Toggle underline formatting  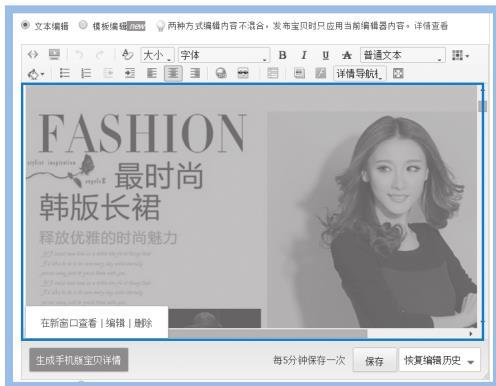[325, 55]
